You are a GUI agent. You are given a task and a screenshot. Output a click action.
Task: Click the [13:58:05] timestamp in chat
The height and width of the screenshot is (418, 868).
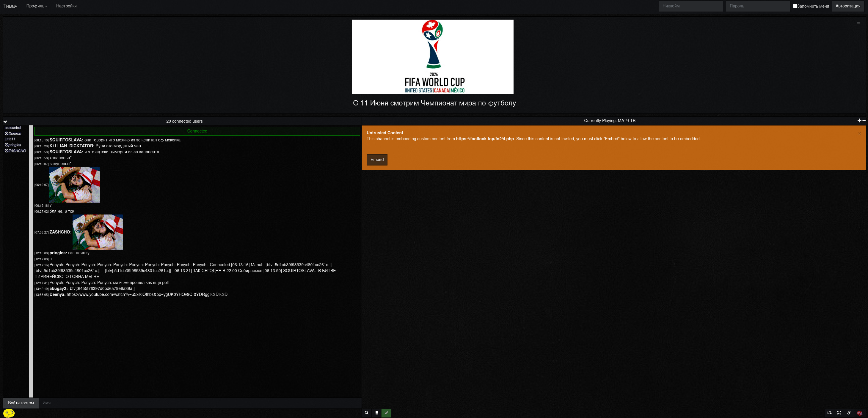click(41, 295)
